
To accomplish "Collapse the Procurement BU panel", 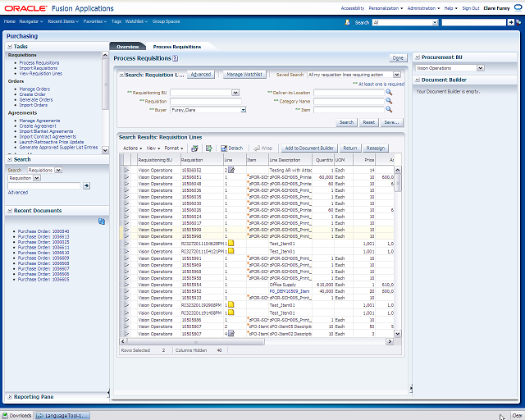I will point(418,57).
